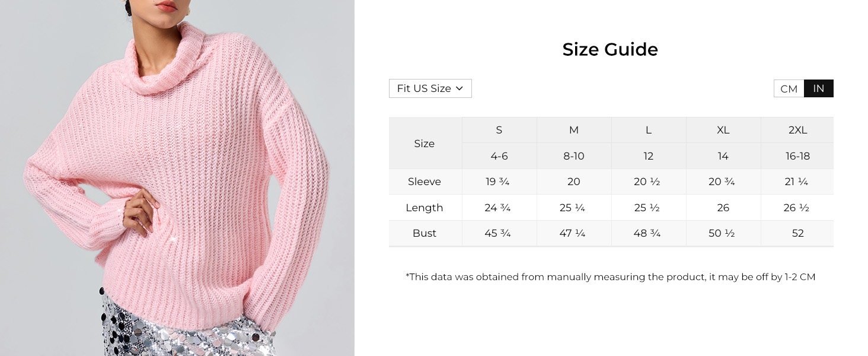The width and height of the screenshot is (868, 356).
Task: Click the Size Guide heading
Action: click(610, 50)
